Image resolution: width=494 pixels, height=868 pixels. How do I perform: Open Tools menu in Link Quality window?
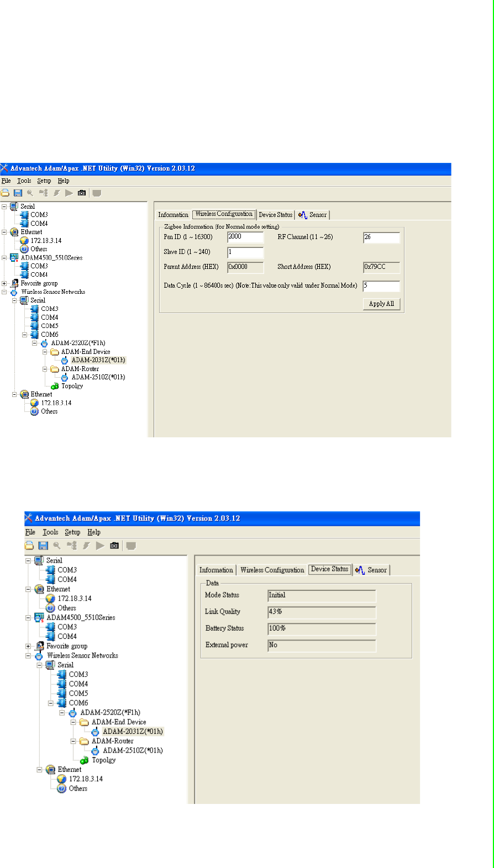tap(50, 532)
